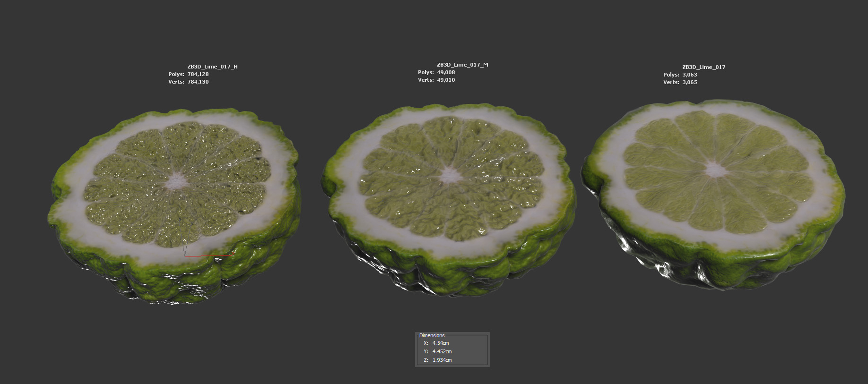
Task: Click the gizmo pivot origin point
Action: (185, 255)
